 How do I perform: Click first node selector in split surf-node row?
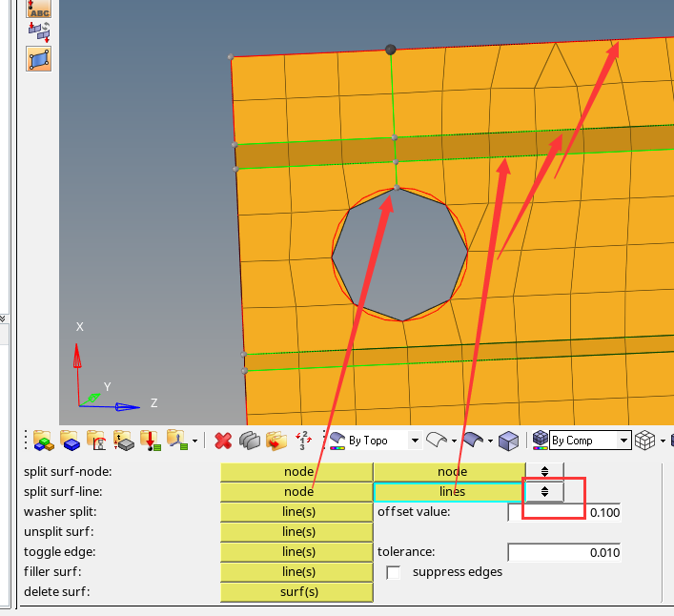(296, 472)
